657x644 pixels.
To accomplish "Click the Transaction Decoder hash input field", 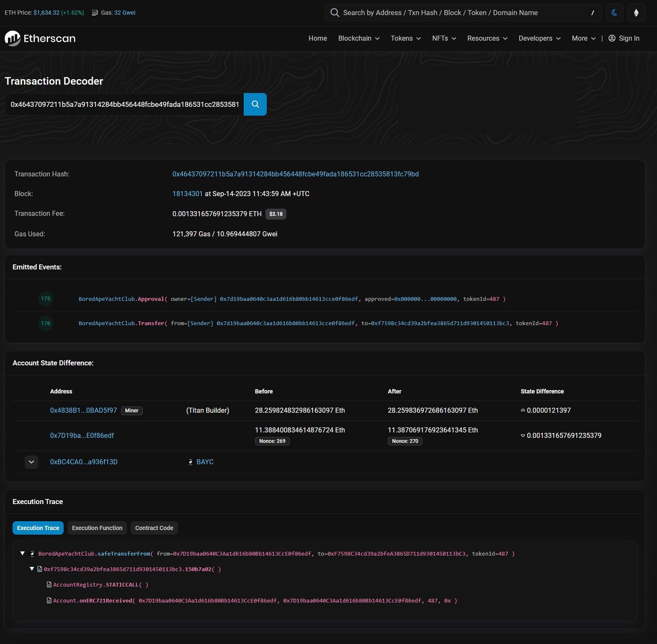I will (124, 104).
